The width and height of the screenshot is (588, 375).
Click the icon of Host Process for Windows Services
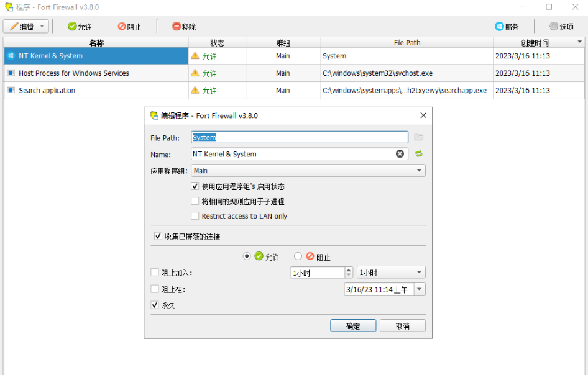click(11, 73)
